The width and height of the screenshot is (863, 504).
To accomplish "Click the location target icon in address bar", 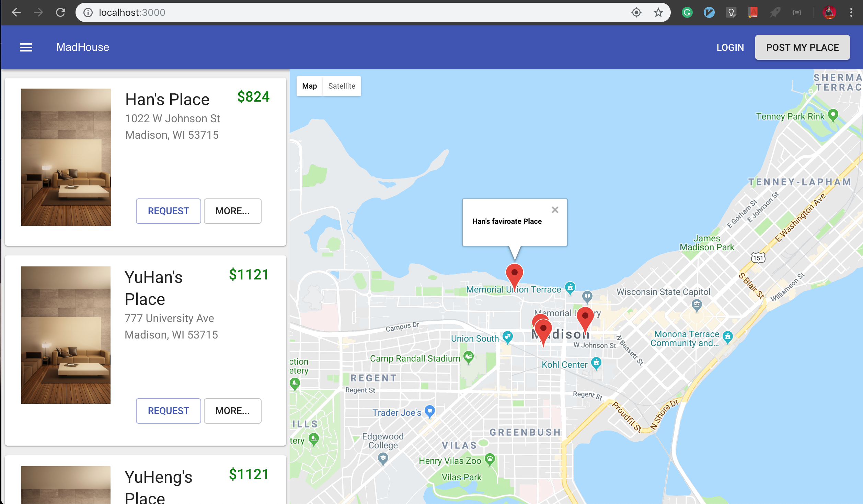I will tap(636, 13).
